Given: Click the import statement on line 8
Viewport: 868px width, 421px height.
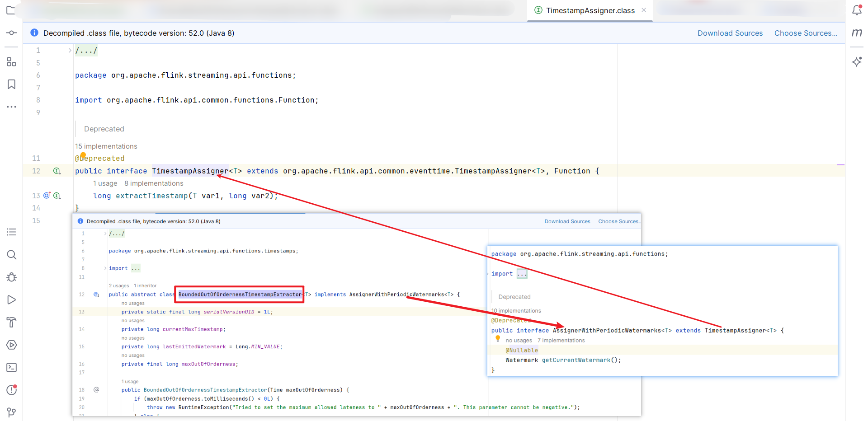Looking at the screenshot, I should click(197, 100).
